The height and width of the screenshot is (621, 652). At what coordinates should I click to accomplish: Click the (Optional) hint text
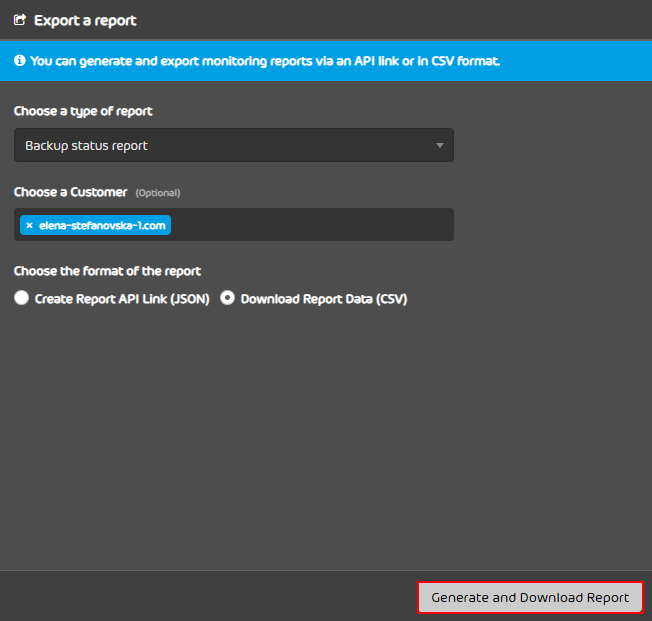pos(158,193)
